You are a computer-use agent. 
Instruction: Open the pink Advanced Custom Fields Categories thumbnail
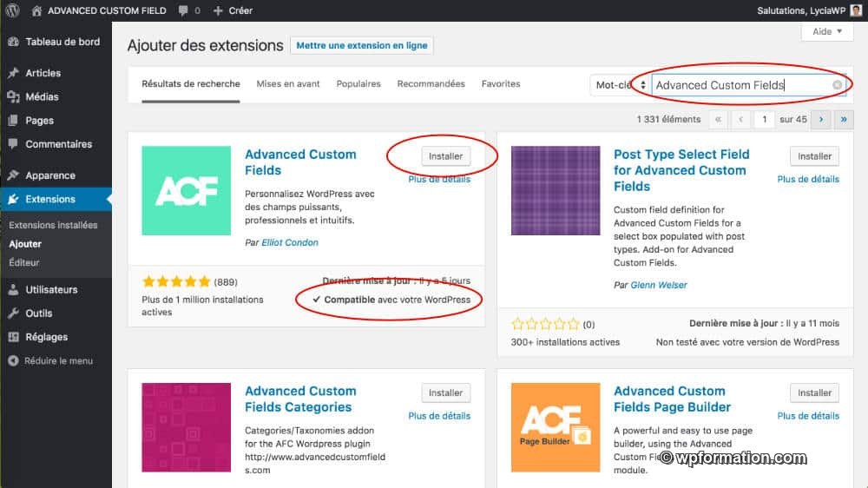[x=186, y=427]
